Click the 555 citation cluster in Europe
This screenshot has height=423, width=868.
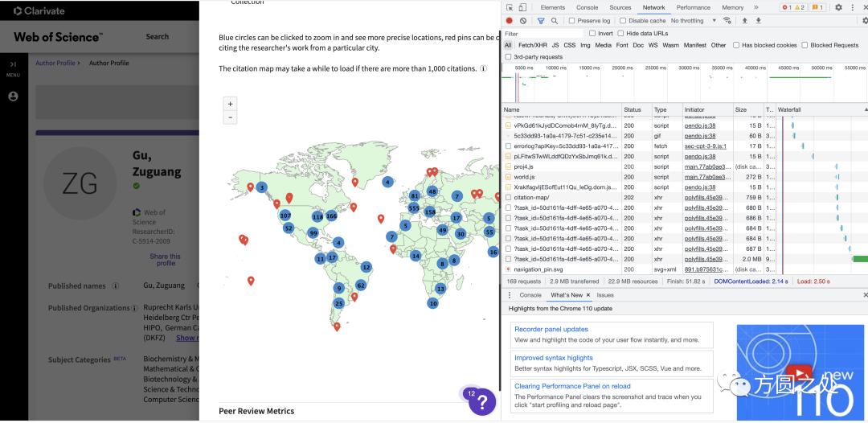click(x=414, y=208)
